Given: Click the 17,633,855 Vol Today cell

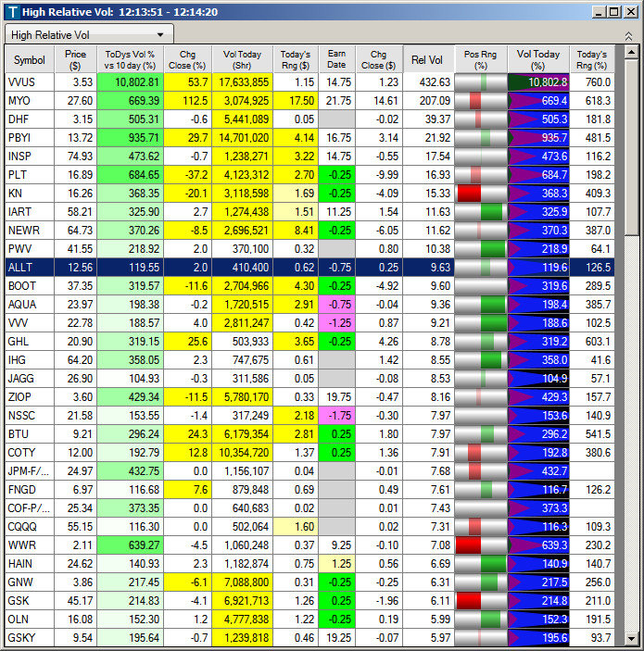Looking at the screenshot, I should [x=243, y=82].
